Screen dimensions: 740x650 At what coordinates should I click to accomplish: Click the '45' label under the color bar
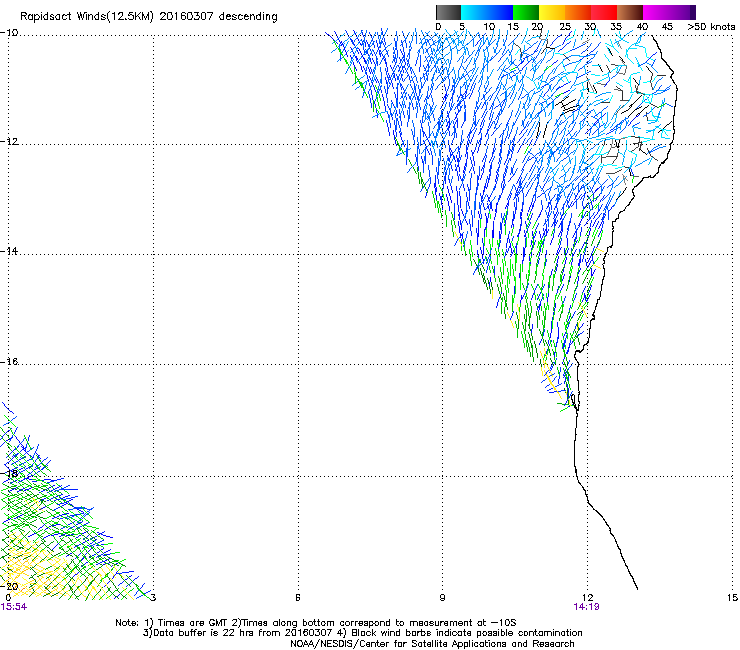pos(667,27)
